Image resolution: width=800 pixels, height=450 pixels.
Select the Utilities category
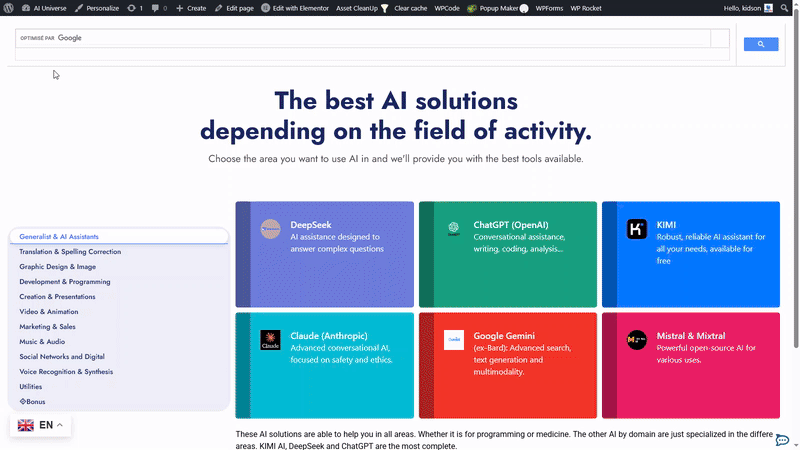[x=31, y=387]
